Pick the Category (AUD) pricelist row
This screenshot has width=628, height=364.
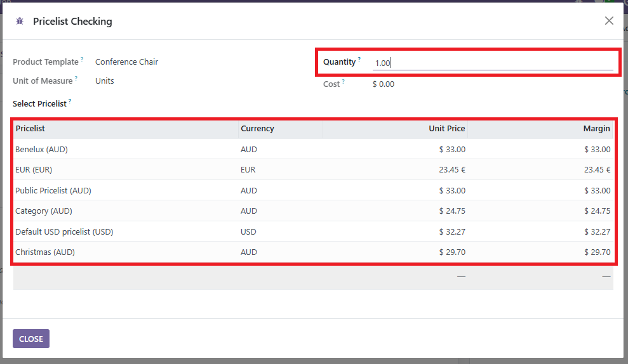43,211
